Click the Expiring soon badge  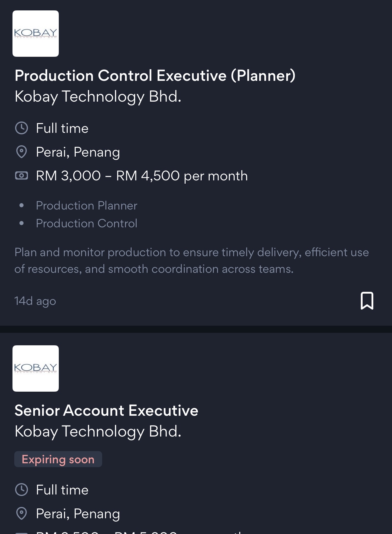58,459
